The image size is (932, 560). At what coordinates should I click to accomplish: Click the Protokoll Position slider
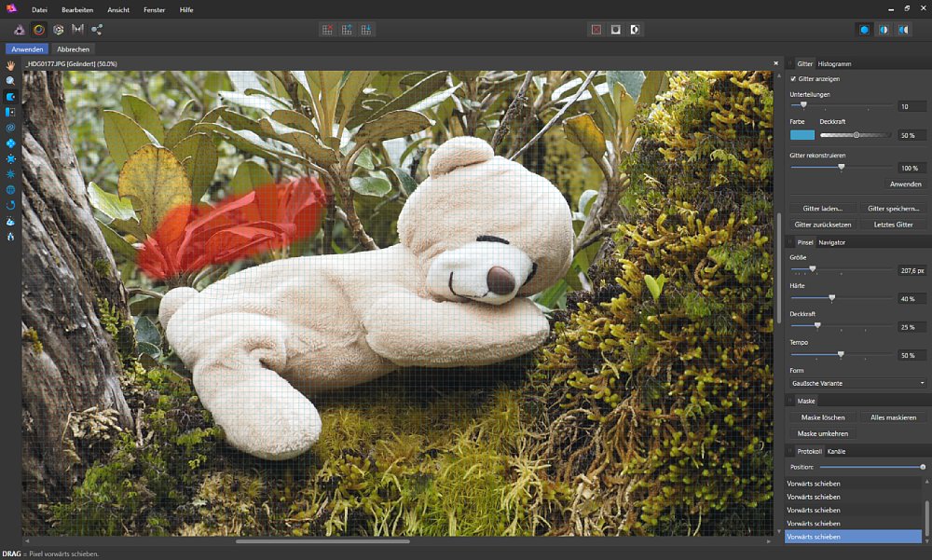(872, 467)
